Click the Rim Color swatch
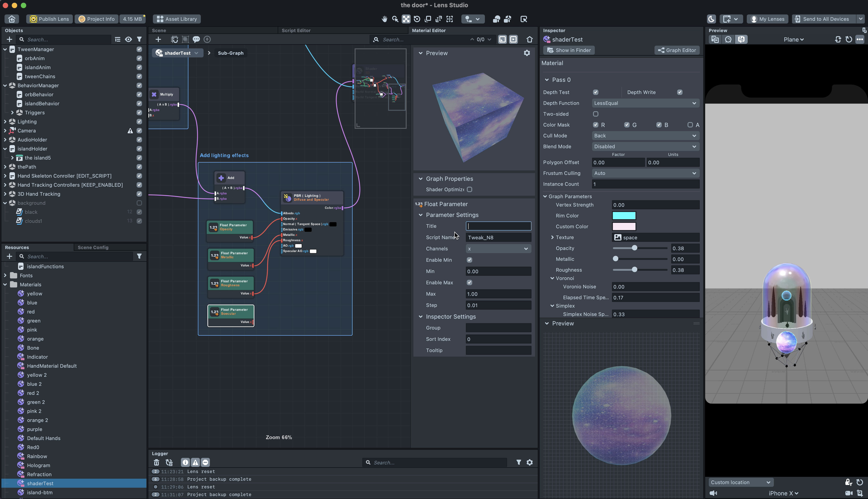868x499 pixels. (624, 216)
